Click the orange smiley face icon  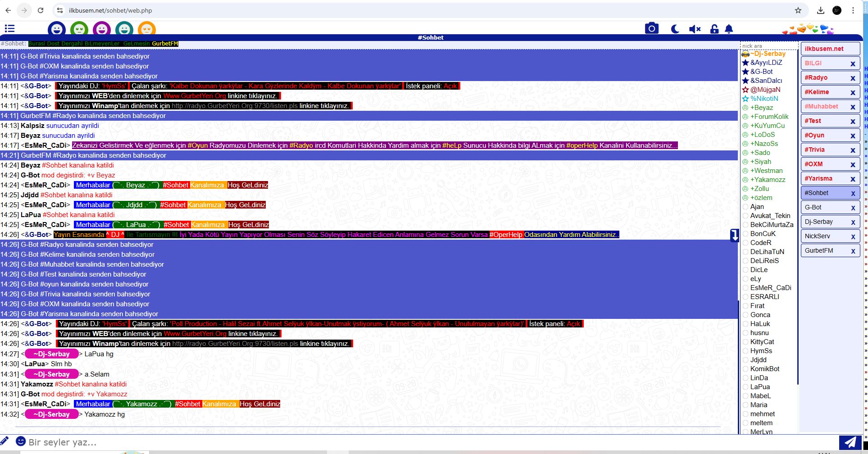coord(147,29)
